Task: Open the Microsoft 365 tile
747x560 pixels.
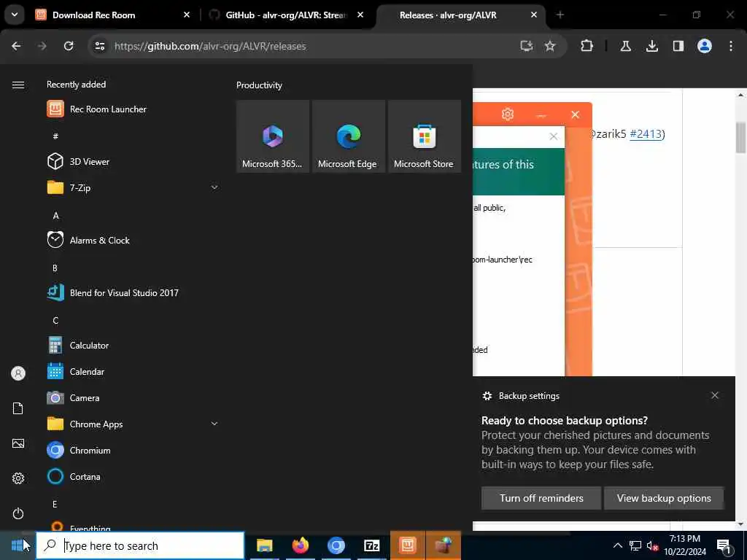Action: 273,136
